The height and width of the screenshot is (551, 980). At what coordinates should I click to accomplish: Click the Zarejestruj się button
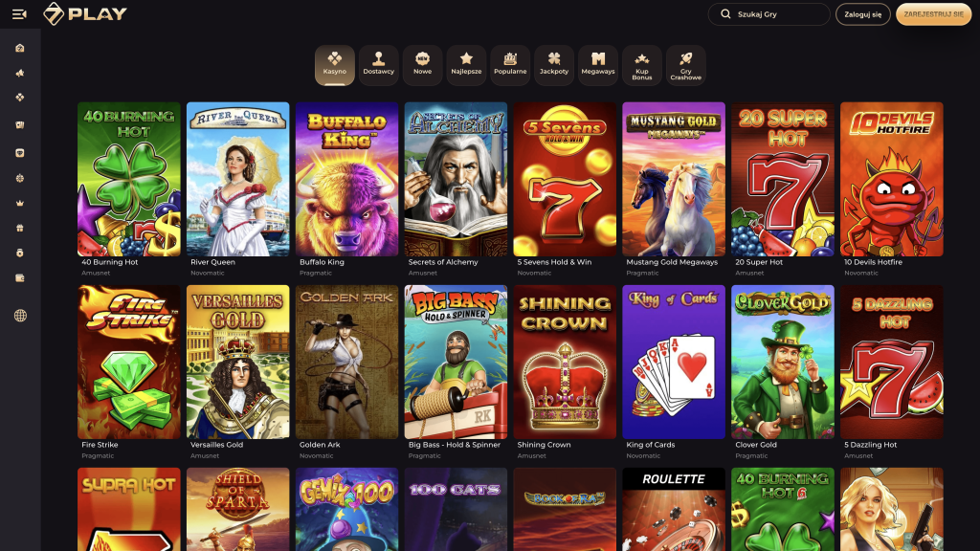pos(933,13)
